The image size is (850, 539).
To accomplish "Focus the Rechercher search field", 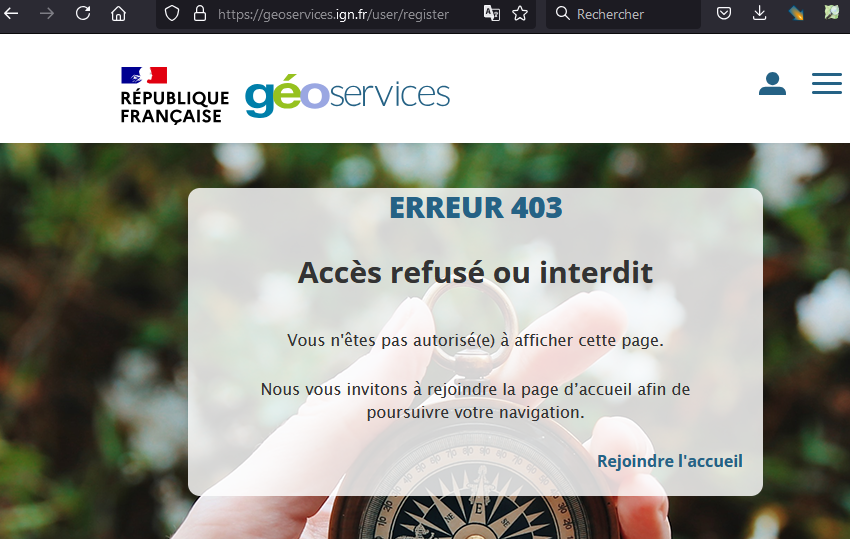I will (623, 14).
